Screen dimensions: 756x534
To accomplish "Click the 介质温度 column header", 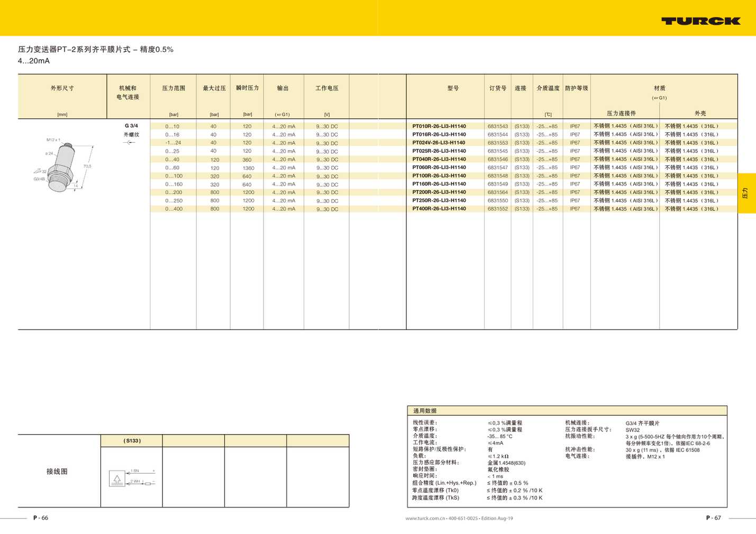I will (x=548, y=88).
